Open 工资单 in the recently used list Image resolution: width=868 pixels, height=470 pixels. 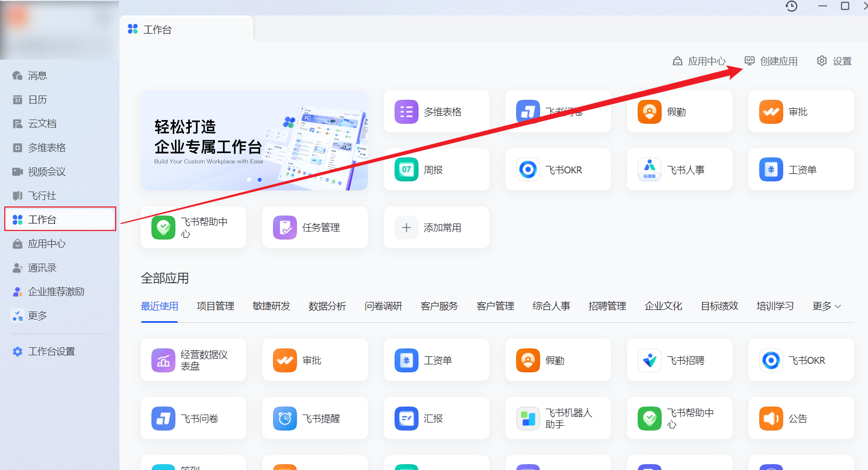pos(436,360)
